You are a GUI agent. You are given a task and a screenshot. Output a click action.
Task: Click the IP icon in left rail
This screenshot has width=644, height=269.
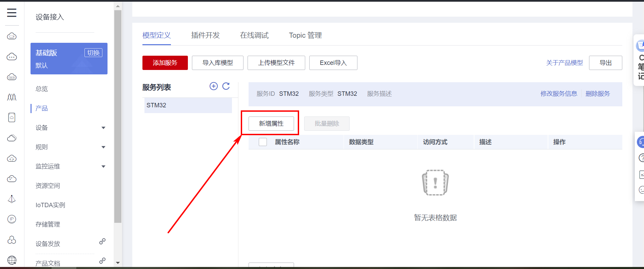(12, 219)
